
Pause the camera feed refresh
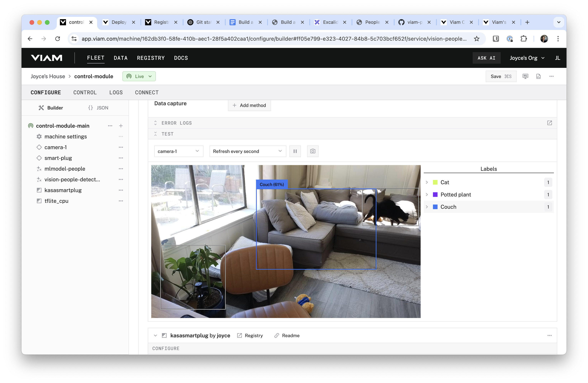coord(295,151)
